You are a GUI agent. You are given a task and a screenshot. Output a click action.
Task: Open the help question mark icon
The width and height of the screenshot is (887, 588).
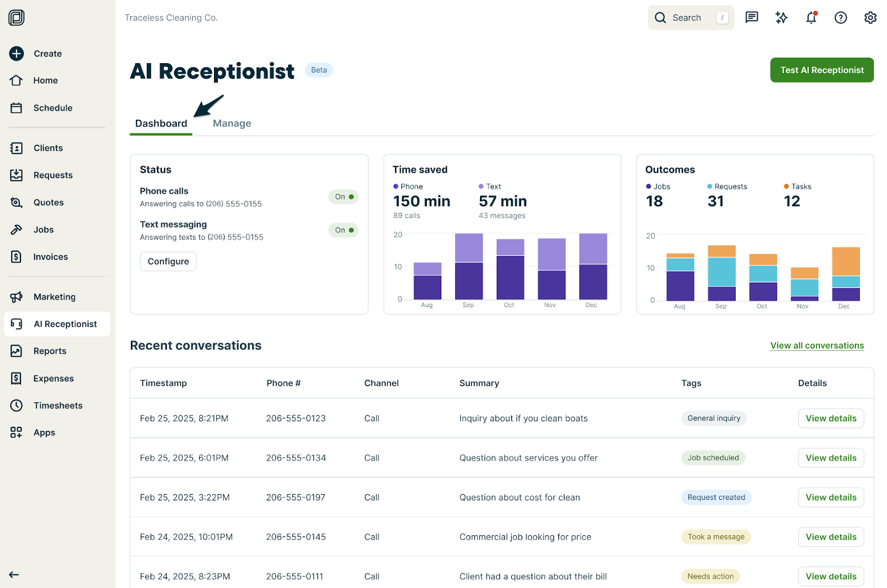tap(840, 18)
